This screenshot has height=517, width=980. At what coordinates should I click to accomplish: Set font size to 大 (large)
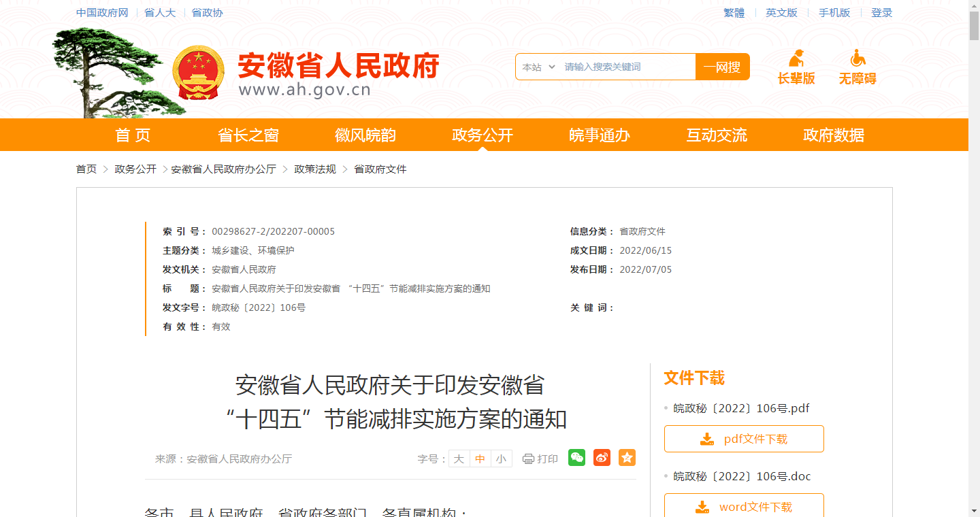(x=459, y=459)
